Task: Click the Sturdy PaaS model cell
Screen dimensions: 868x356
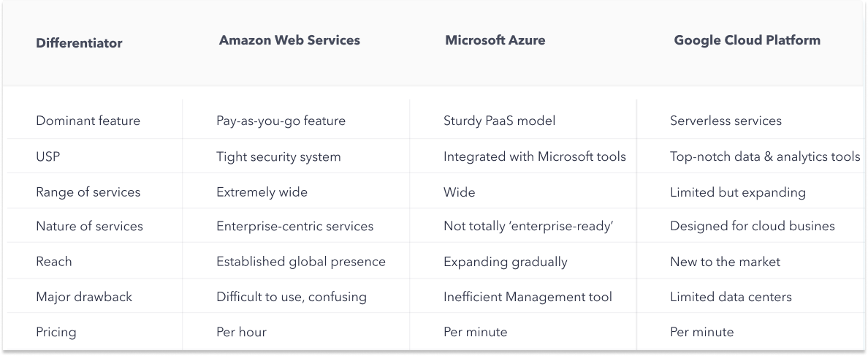Action: [x=499, y=121]
